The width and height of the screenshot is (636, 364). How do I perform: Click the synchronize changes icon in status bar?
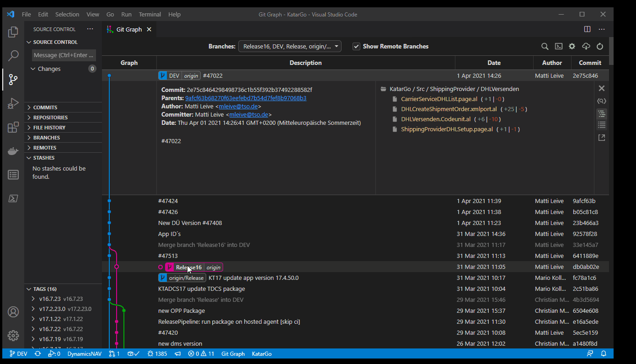(x=37, y=353)
